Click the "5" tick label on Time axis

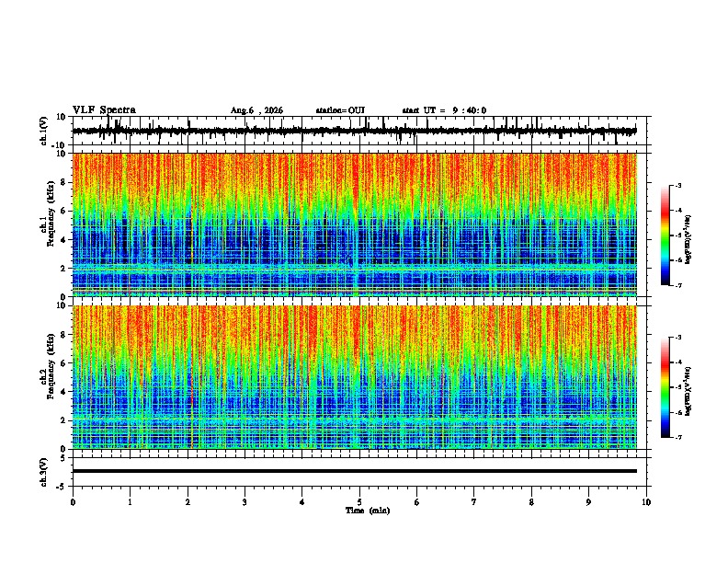point(359,502)
